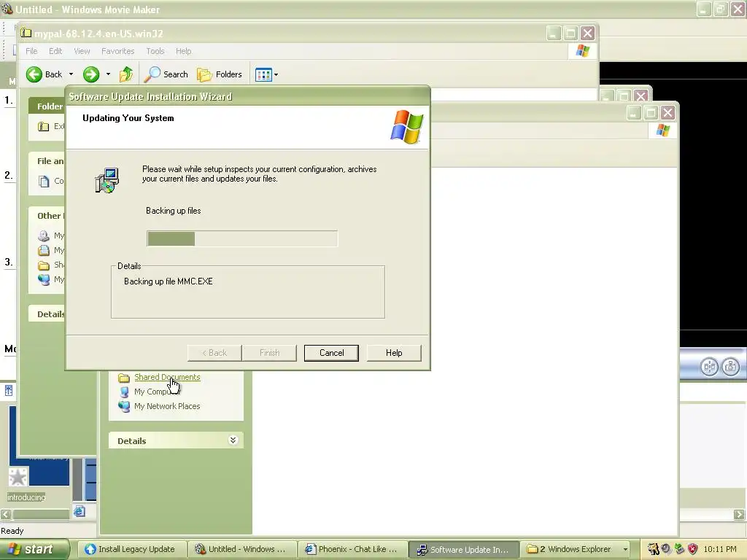Switch to Install Legacy Update taskbar item
The height and width of the screenshot is (560, 747).
tap(131, 549)
